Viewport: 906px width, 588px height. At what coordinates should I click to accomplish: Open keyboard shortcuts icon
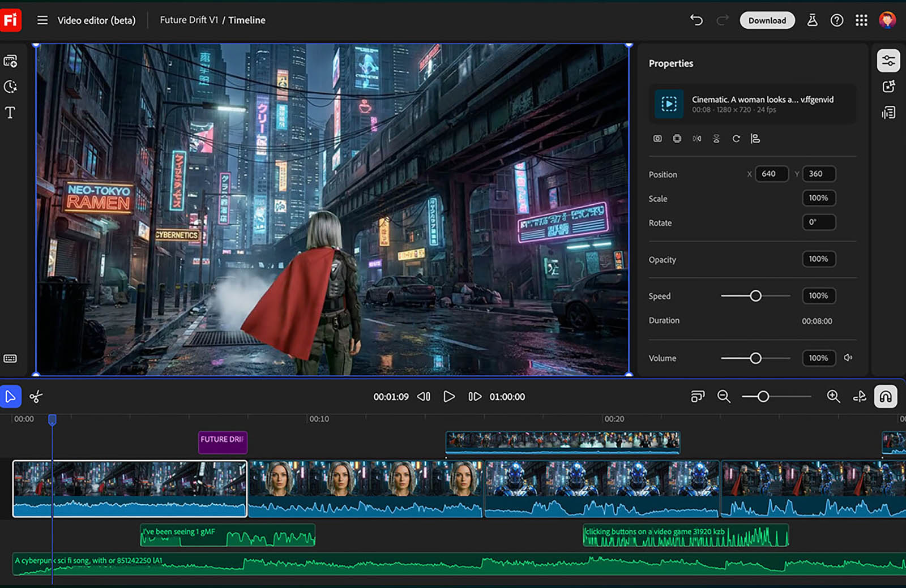pos(10,359)
